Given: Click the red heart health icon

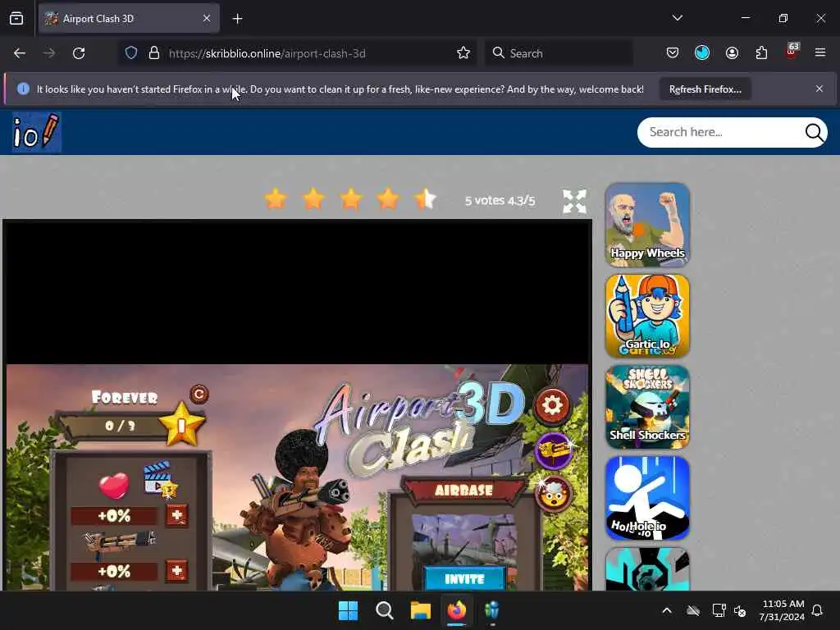Looking at the screenshot, I should [114, 485].
